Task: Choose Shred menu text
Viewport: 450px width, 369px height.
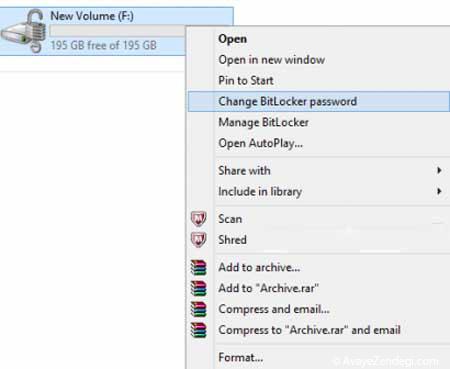Action: [232, 240]
